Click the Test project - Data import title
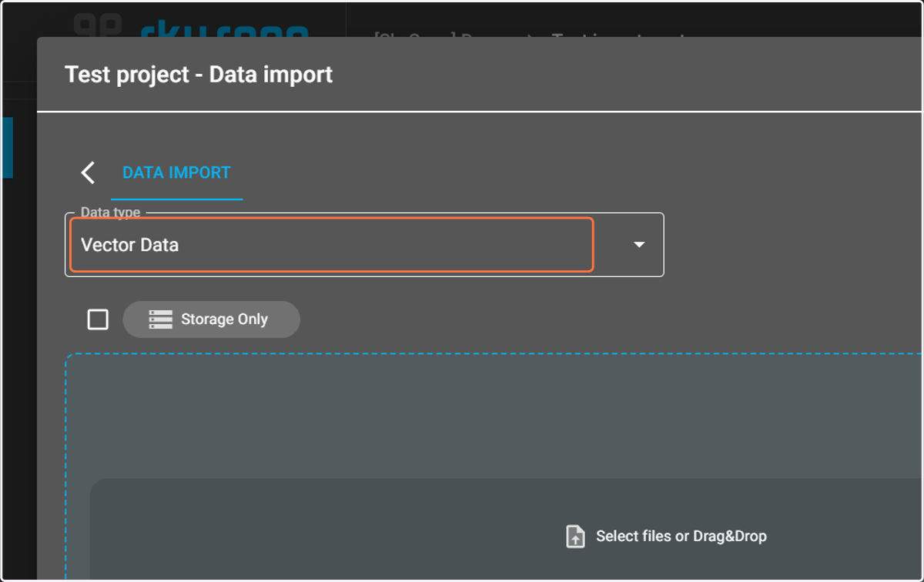 tap(199, 75)
